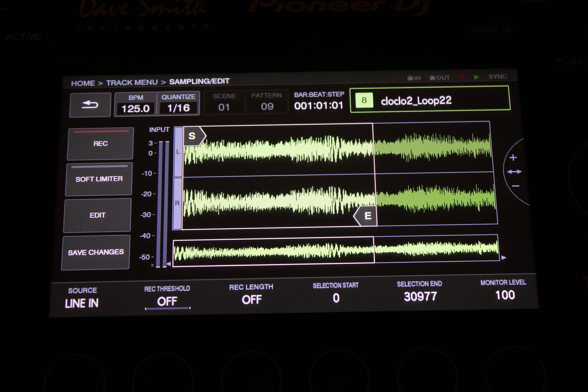Tap the INPUT meter heading
This screenshot has height=392, width=588.
pyautogui.click(x=159, y=130)
